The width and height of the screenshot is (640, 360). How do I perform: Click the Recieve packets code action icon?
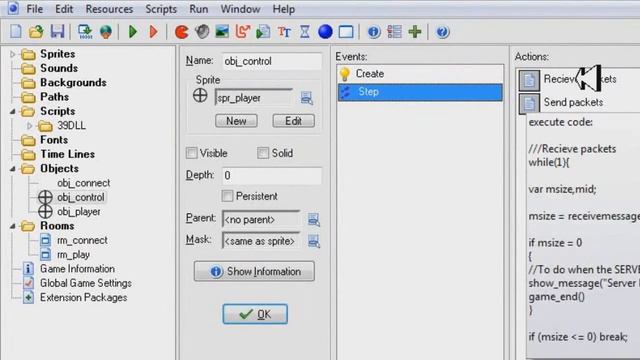pyautogui.click(x=529, y=80)
